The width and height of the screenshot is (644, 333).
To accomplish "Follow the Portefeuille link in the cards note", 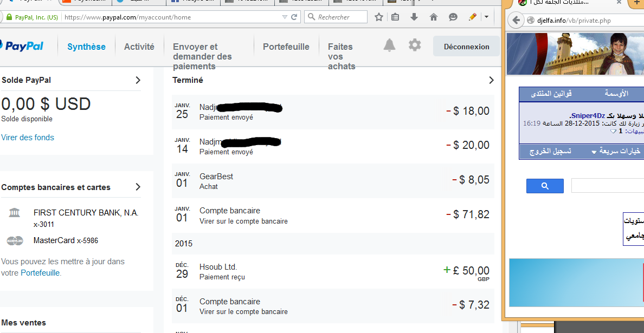I will [x=40, y=273].
